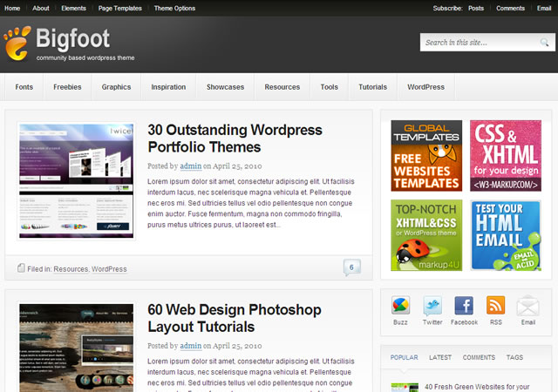Switch to the Popular tab
The width and height of the screenshot is (558, 392).
[x=405, y=357]
